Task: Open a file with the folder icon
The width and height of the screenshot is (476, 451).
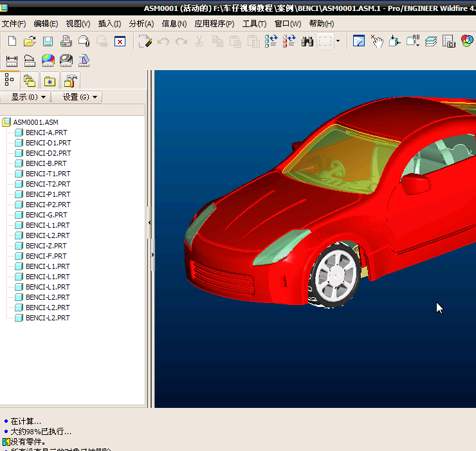Action: click(30, 41)
